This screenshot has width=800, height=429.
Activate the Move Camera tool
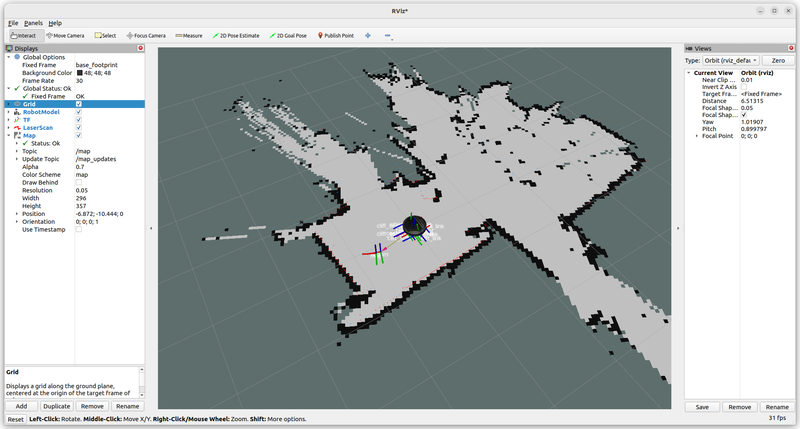pyautogui.click(x=66, y=35)
